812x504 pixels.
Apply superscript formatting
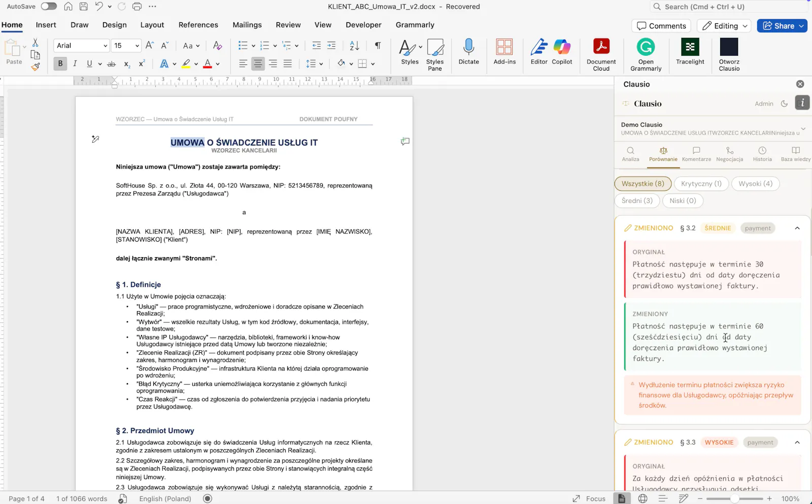point(142,64)
